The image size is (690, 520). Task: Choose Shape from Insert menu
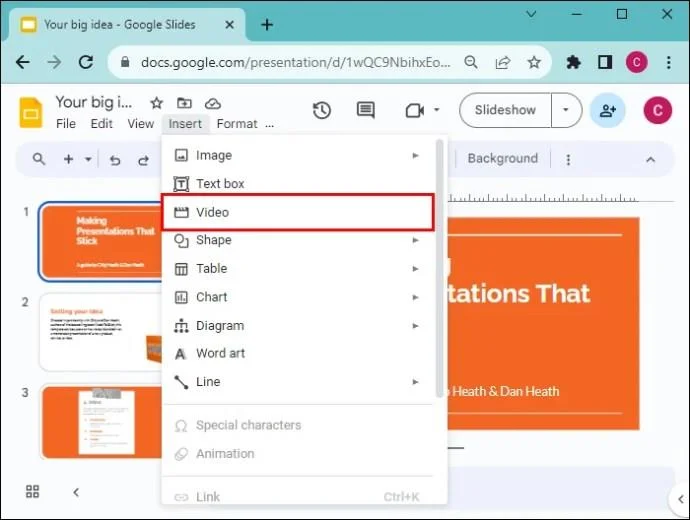[x=297, y=240]
